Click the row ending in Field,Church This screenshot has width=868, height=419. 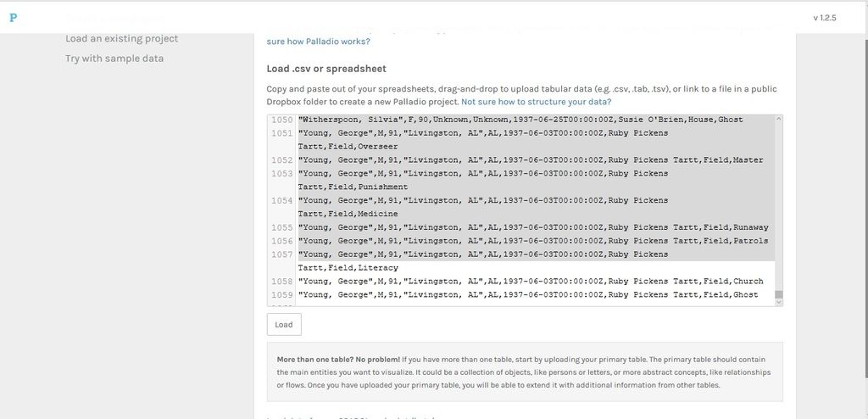click(x=530, y=282)
